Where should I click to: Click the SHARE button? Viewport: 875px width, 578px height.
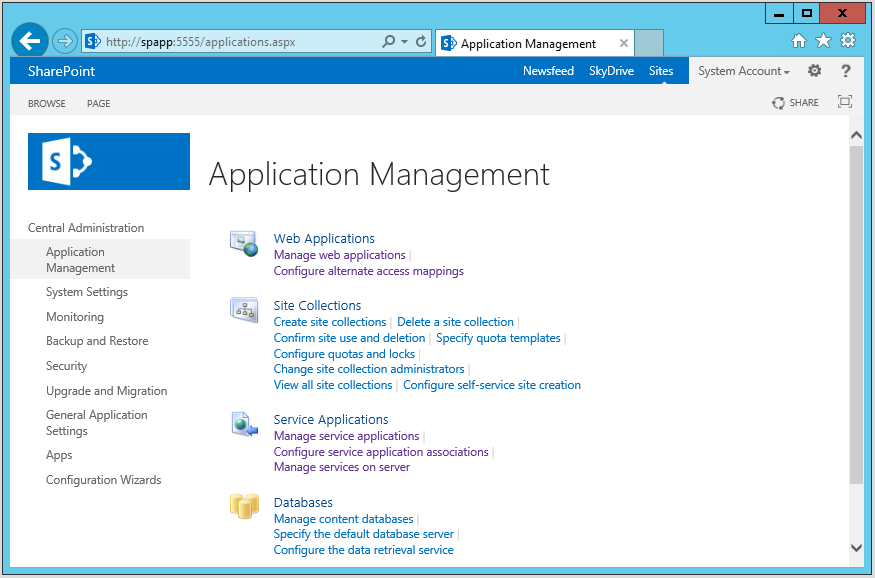click(795, 103)
